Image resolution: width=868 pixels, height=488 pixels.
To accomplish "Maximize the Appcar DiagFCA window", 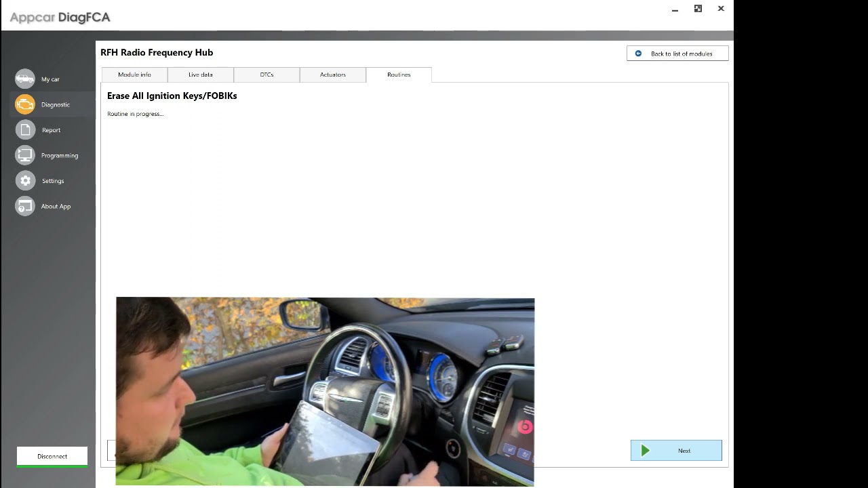I will point(698,9).
